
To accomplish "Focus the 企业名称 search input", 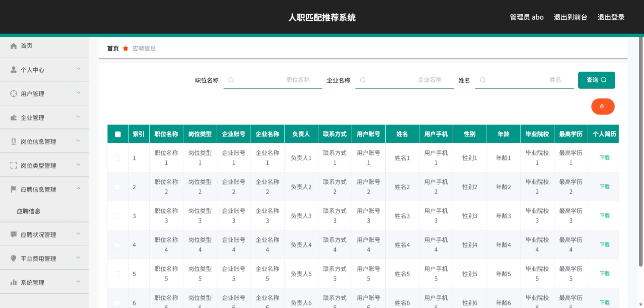I will (405, 80).
